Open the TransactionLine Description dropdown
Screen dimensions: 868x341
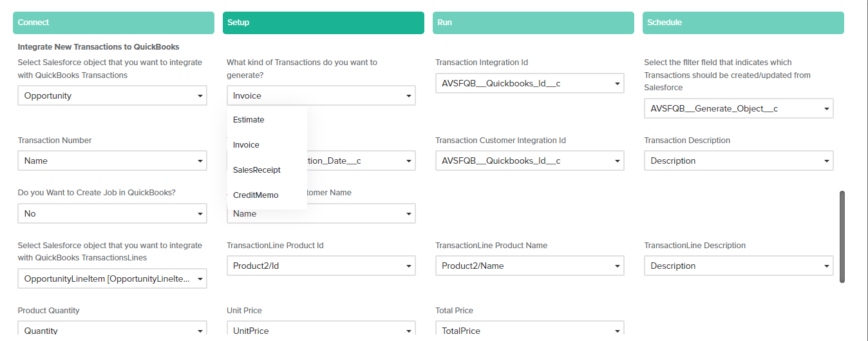click(x=739, y=266)
